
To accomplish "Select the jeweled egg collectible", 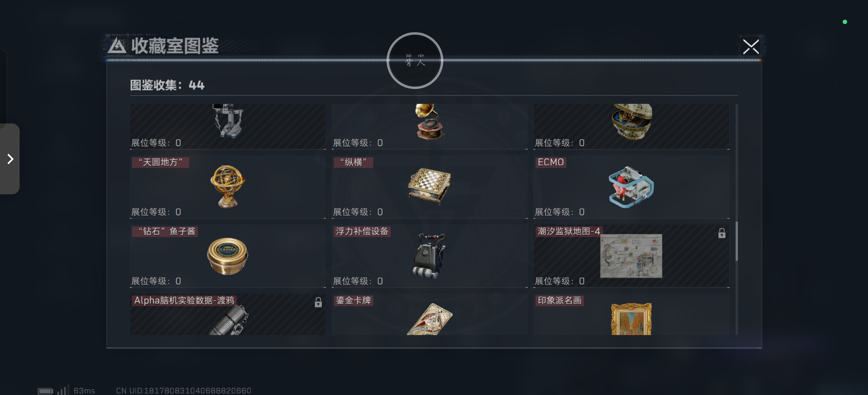I will (632, 122).
